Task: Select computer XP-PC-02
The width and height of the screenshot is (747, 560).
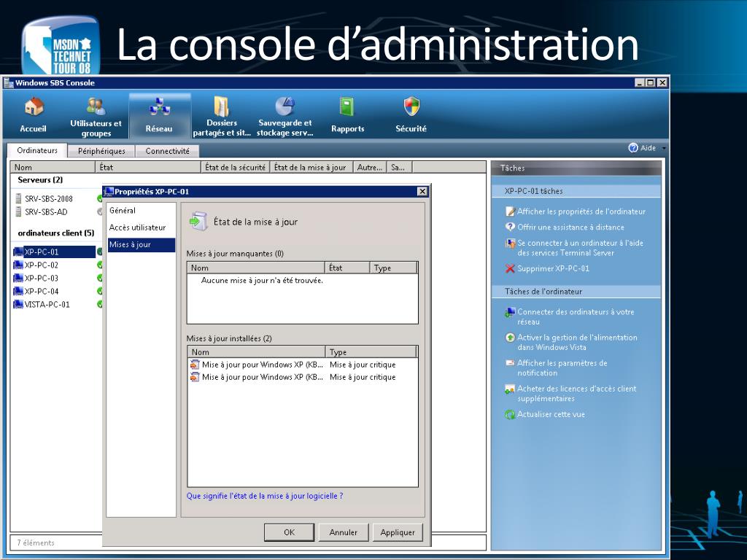Action: [x=42, y=265]
